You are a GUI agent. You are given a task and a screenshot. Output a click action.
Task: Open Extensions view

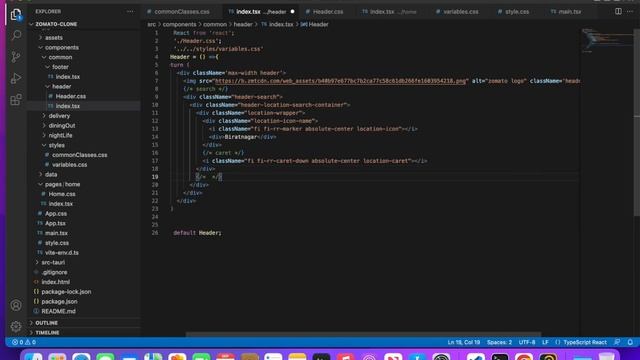pos(16,100)
